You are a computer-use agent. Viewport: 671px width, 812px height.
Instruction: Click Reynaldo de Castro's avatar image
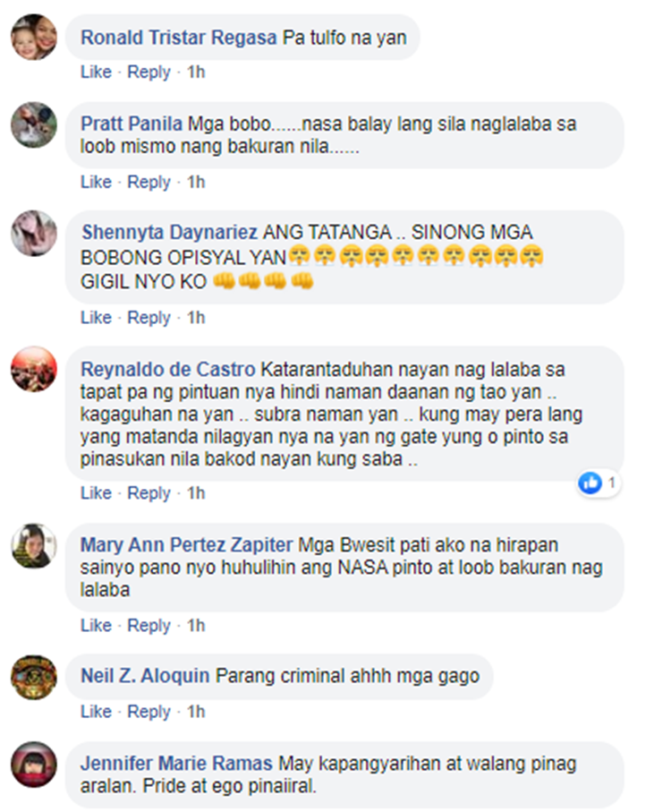coord(34,369)
